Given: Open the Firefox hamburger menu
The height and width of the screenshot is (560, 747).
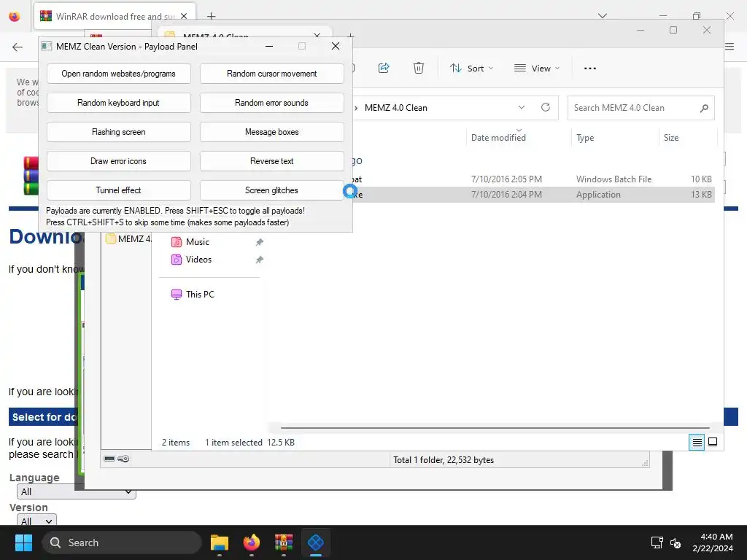Looking at the screenshot, I should coord(729,46).
